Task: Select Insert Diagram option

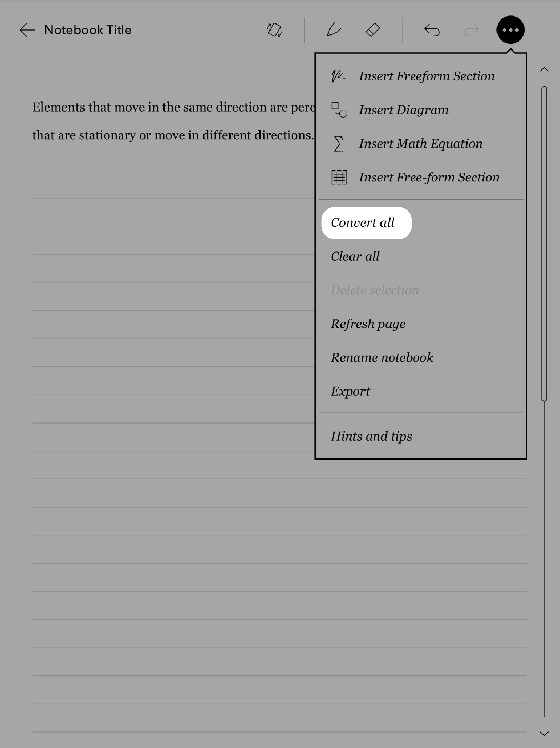Action: [x=404, y=110]
